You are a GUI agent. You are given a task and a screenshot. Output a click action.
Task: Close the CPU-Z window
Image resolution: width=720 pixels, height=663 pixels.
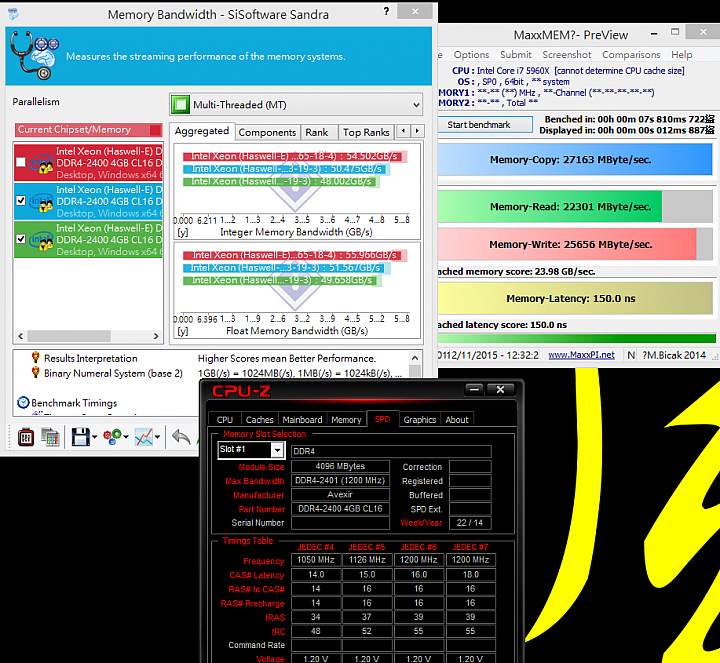coord(501,390)
